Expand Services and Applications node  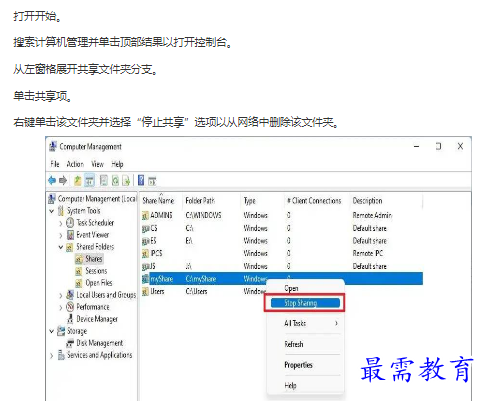pos(52,356)
